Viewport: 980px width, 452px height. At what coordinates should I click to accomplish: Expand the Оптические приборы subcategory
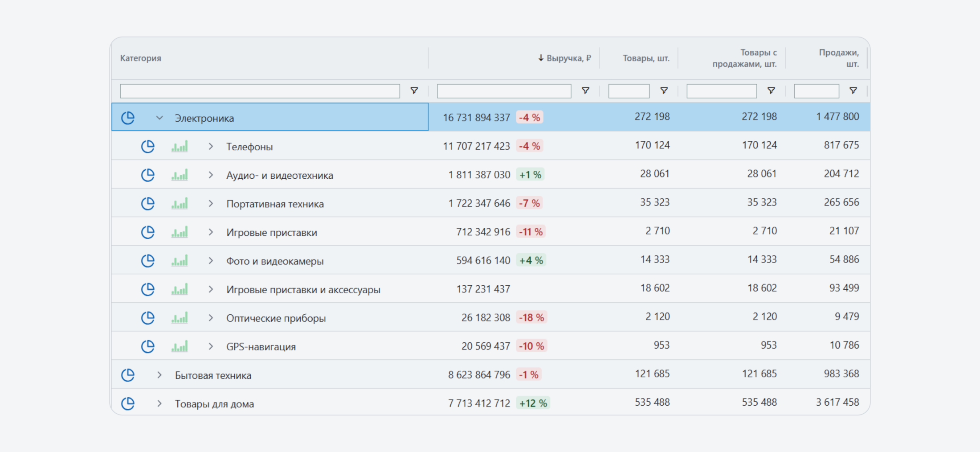[211, 317]
